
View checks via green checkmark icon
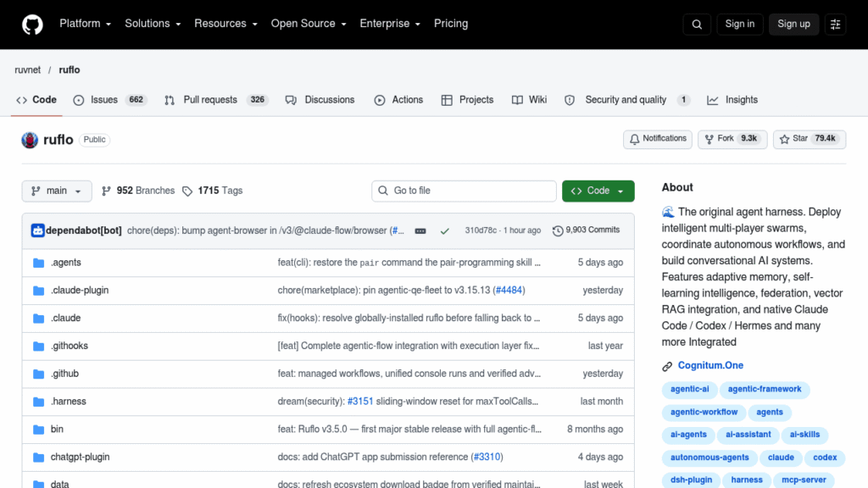[x=444, y=230]
